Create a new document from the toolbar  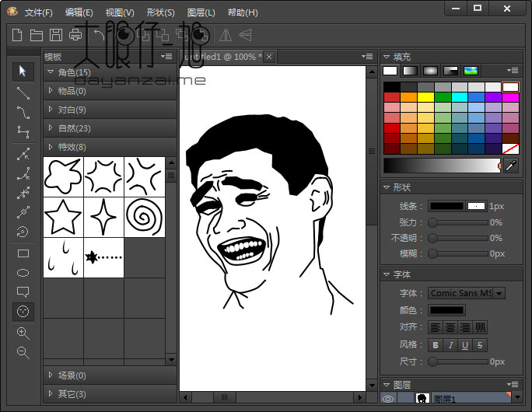(17, 35)
